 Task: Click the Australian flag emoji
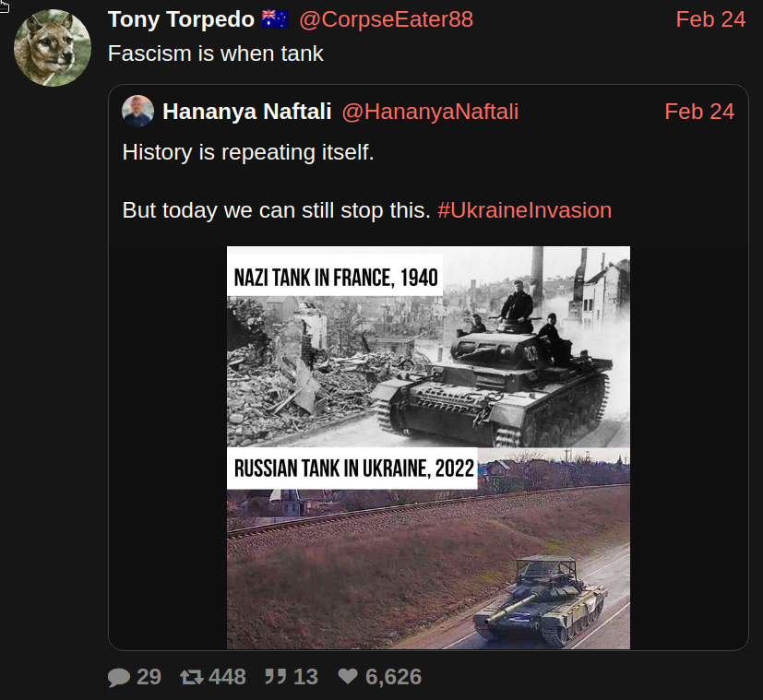[275, 19]
